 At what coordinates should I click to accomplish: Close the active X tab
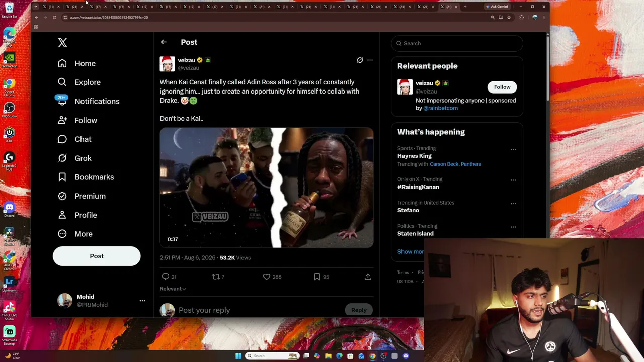click(456, 7)
